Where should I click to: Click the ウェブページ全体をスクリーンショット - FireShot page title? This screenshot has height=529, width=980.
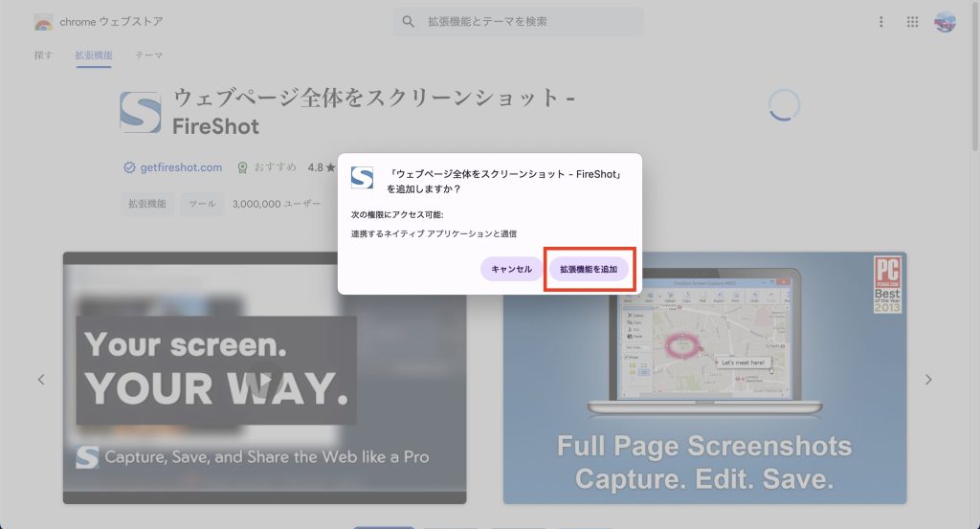tap(373, 111)
